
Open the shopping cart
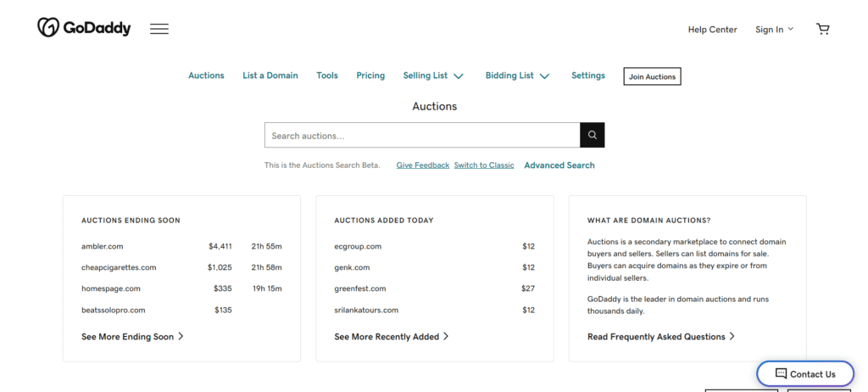coord(823,29)
